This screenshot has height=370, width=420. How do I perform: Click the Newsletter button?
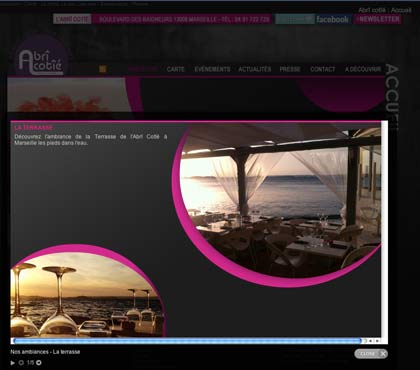378,19
